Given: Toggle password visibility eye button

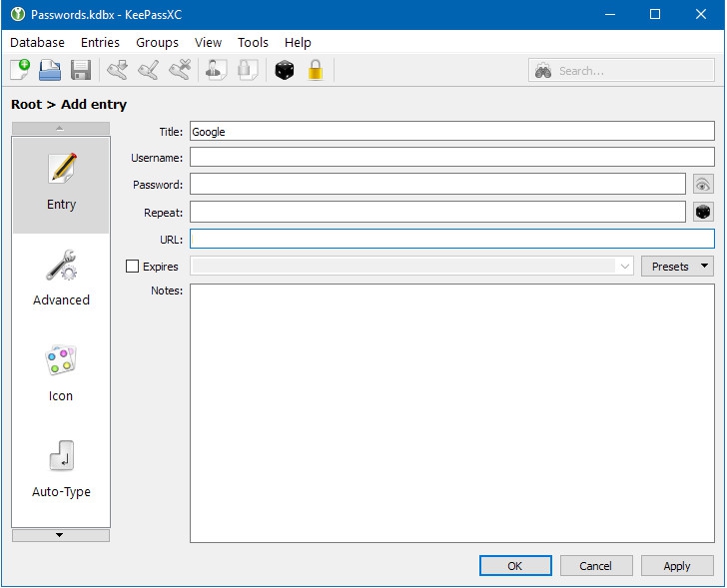Looking at the screenshot, I should coord(703,185).
